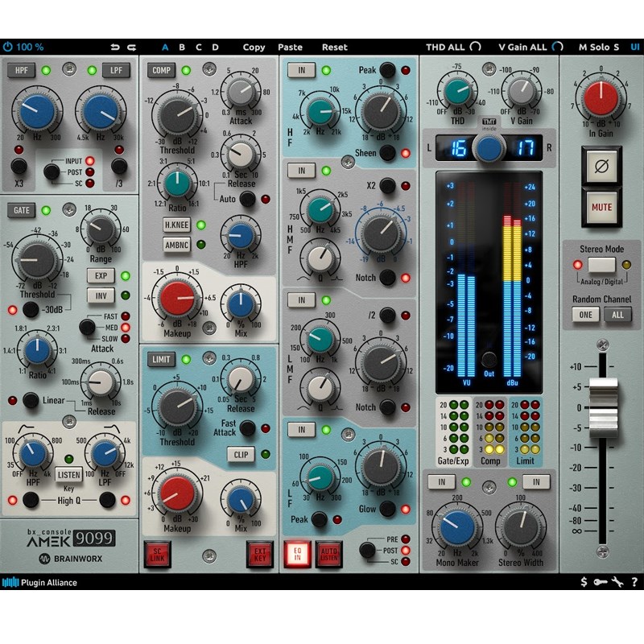Image resolution: width=644 pixels, height=644 pixels.
Task: Click Random Channel ONE button
Action: 585,315
